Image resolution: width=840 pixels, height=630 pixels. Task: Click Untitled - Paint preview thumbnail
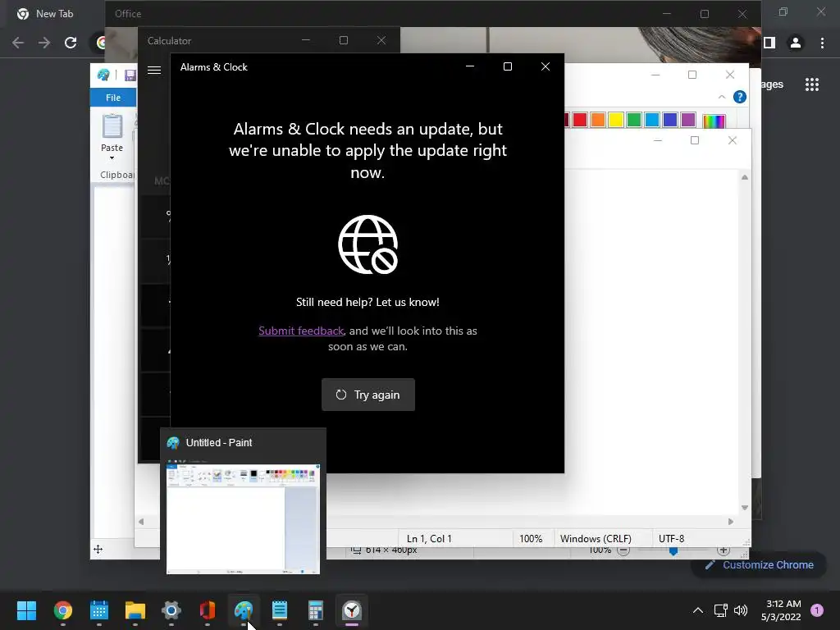(243, 519)
